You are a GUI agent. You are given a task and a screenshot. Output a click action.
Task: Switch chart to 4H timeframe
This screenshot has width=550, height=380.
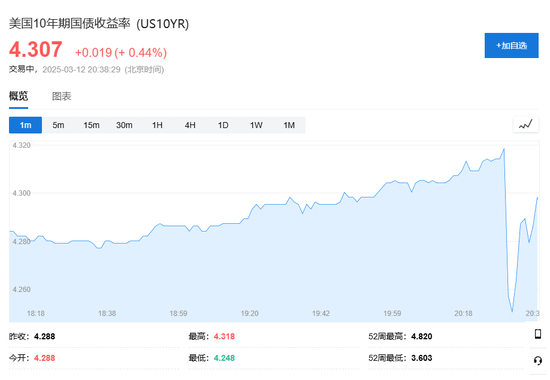[x=190, y=125]
